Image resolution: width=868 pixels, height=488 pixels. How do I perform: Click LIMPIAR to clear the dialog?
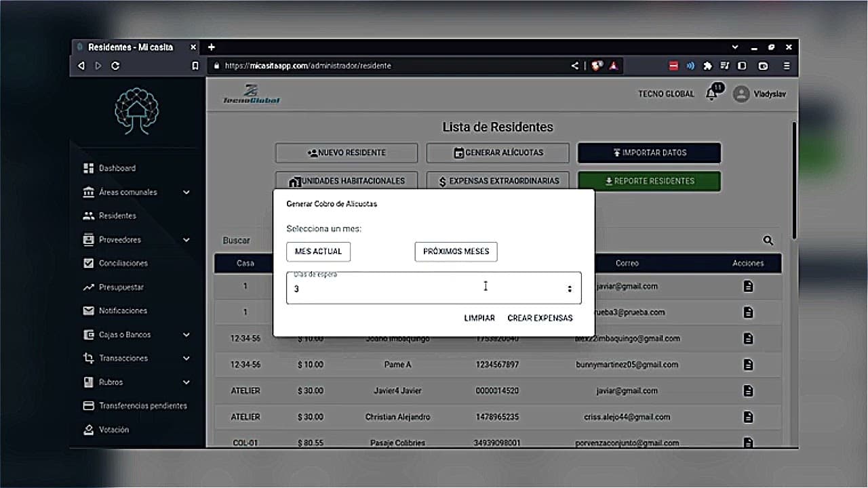tap(479, 318)
